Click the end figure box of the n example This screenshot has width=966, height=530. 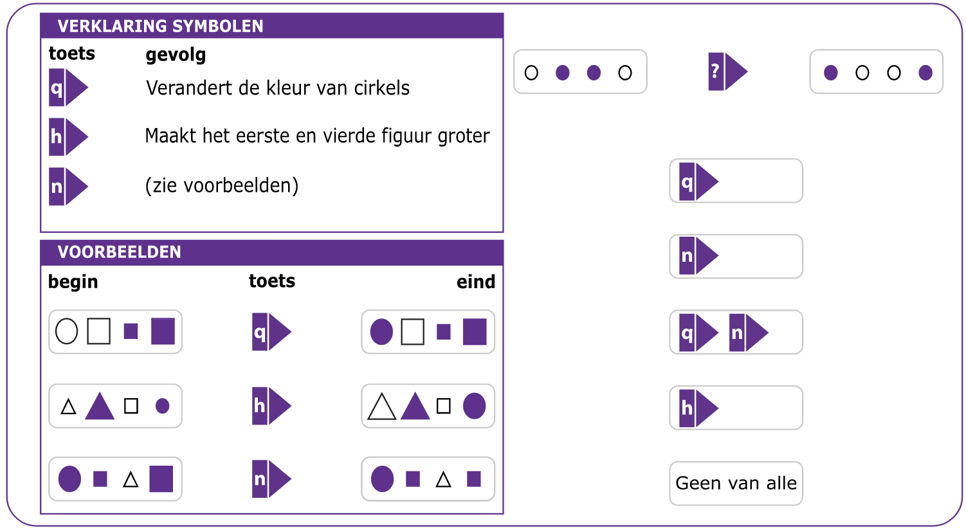pyautogui.click(x=428, y=479)
